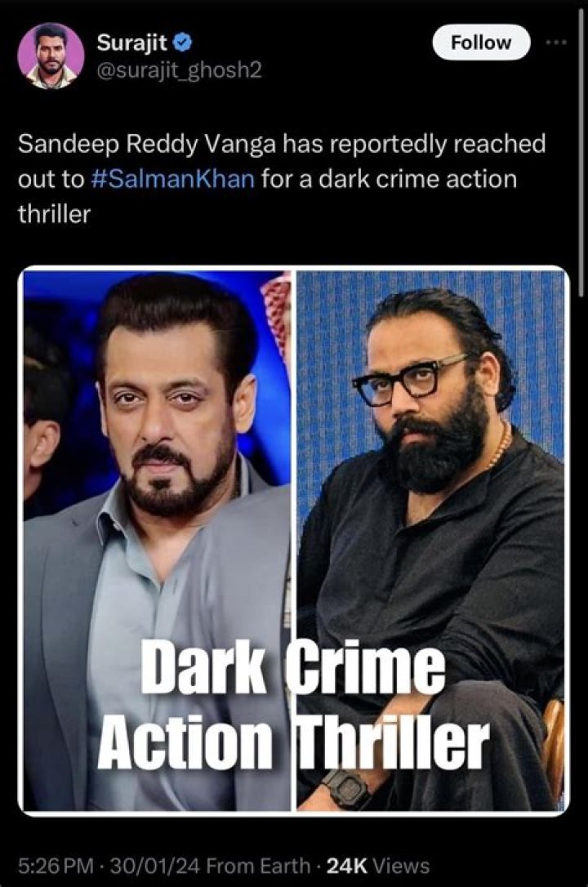Open left photo of man in gray blazer

point(157,540)
